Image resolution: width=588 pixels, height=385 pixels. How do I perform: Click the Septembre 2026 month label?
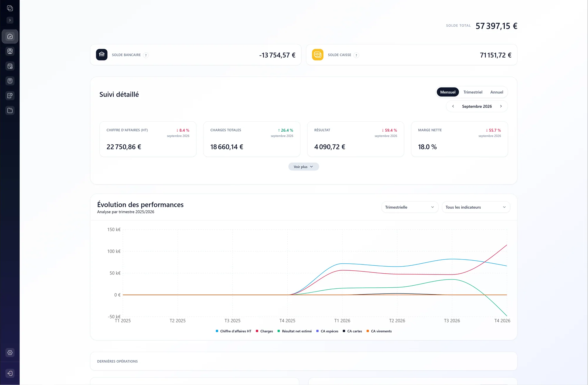[x=477, y=106]
